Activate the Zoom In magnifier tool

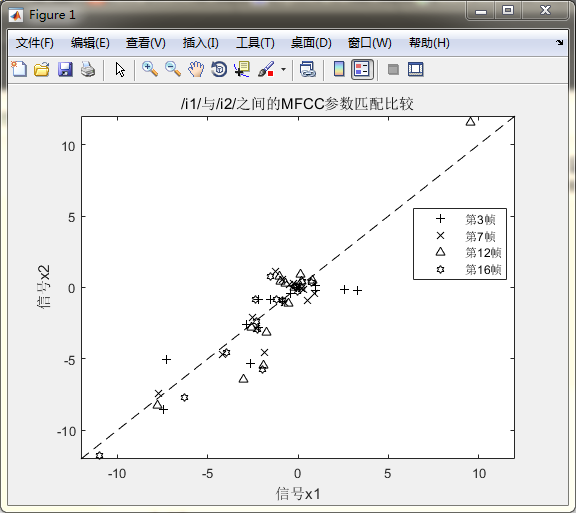click(150, 69)
